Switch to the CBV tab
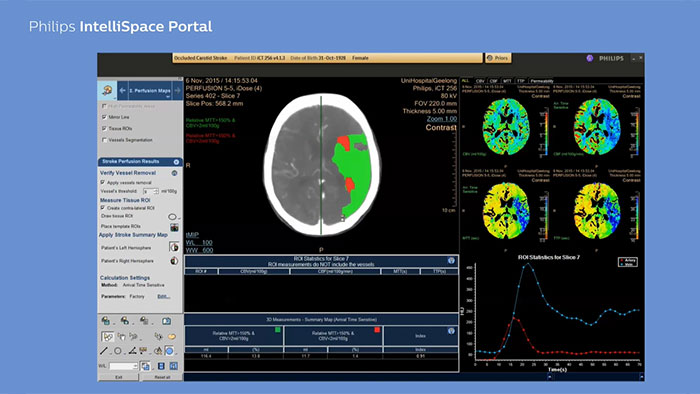700x394 pixels. 480,81
